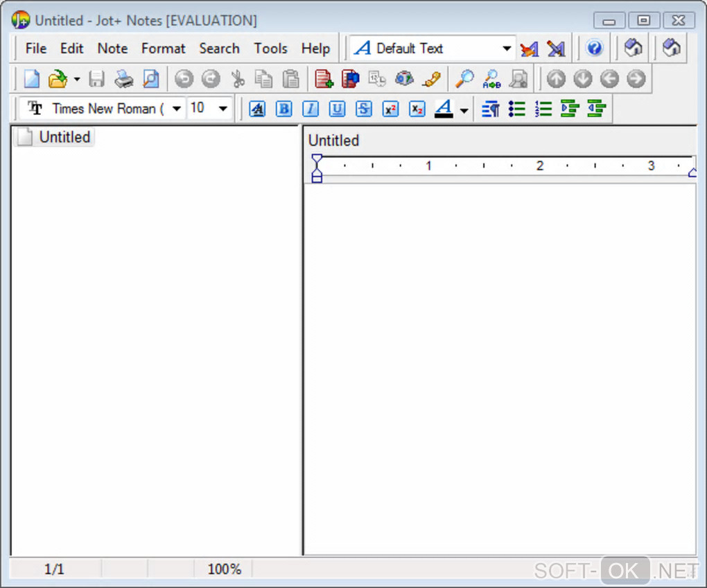Click the first house icon in the top toolbar
The height and width of the screenshot is (588, 707).
pos(633,47)
